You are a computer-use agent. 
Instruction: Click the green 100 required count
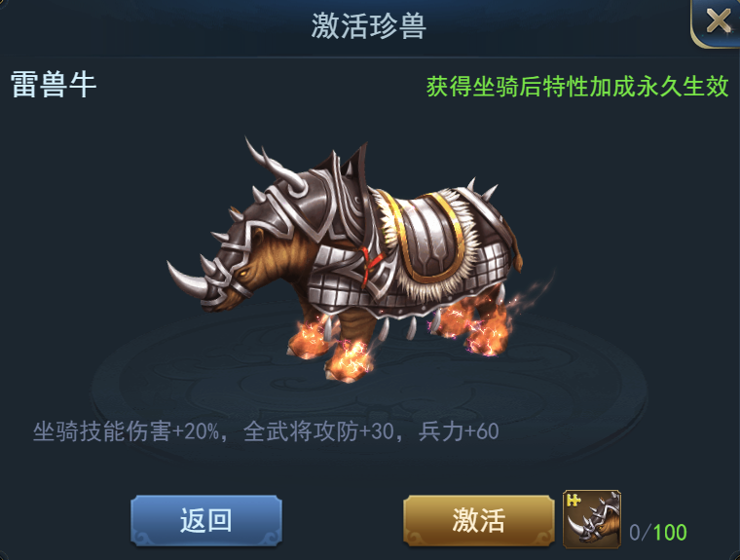670,532
